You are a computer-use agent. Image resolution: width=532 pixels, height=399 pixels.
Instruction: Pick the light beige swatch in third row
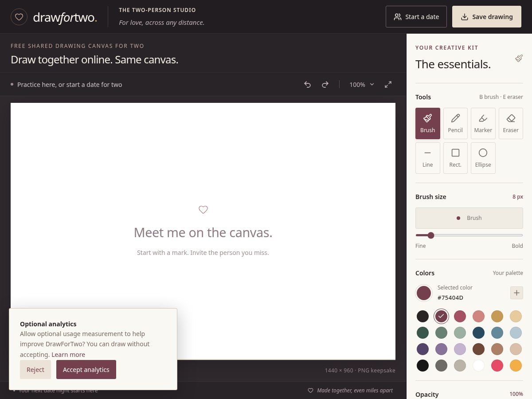click(x=516, y=349)
